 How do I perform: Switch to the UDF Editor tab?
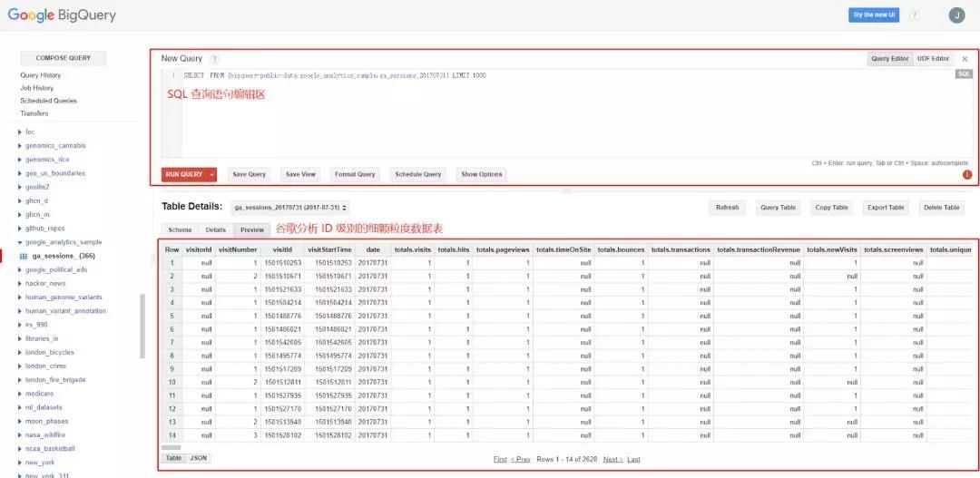pyautogui.click(x=933, y=59)
